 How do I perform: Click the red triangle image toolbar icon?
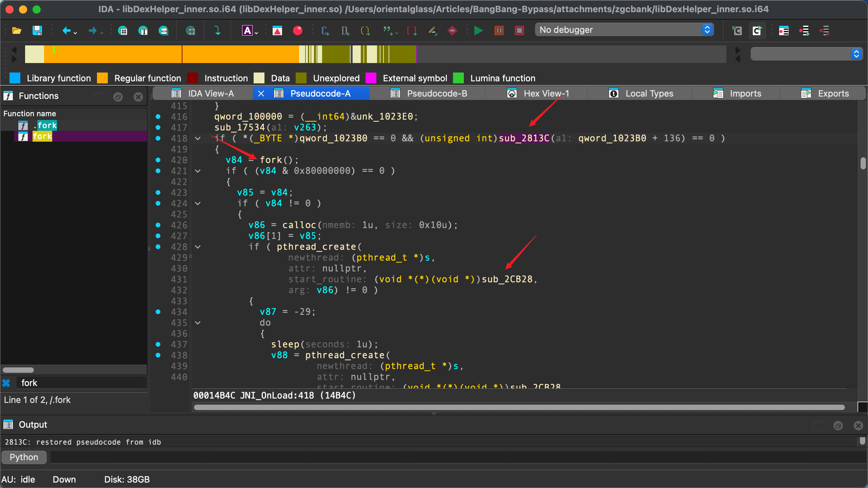(277, 30)
